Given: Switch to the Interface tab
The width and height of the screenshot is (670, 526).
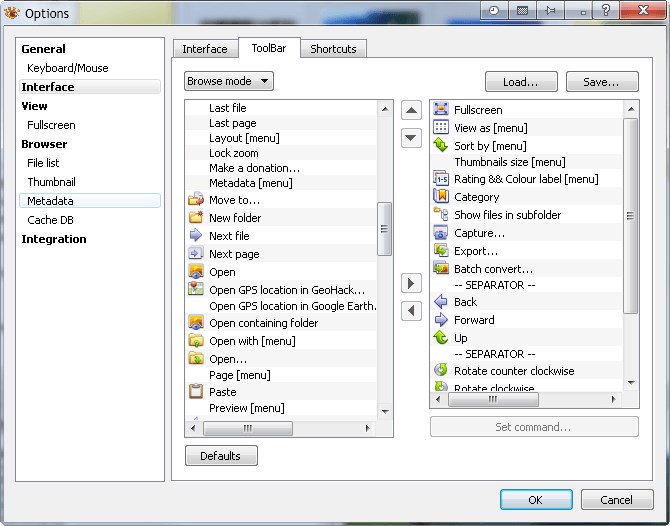Looking at the screenshot, I should pos(205,49).
